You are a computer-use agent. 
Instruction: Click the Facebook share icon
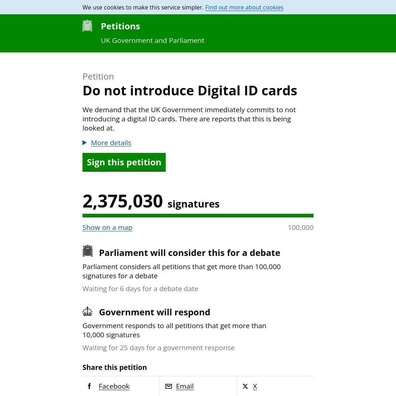[89, 386]
